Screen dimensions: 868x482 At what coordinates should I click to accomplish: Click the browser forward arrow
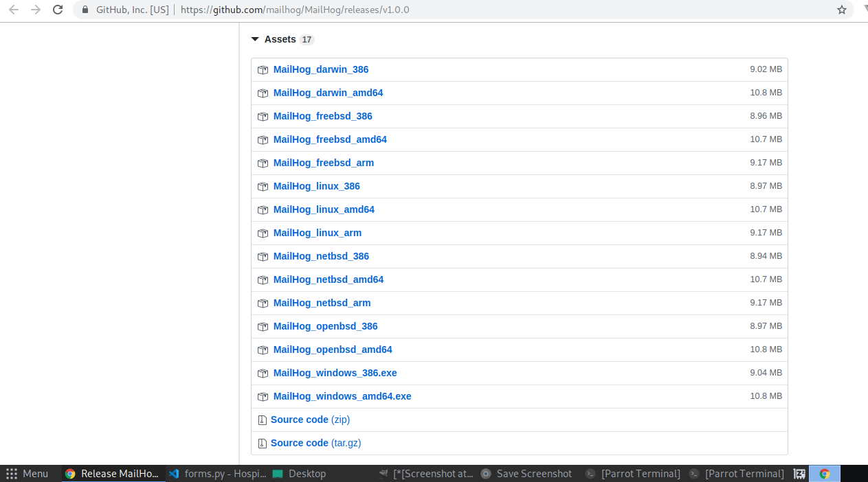[x=36, y=10]
